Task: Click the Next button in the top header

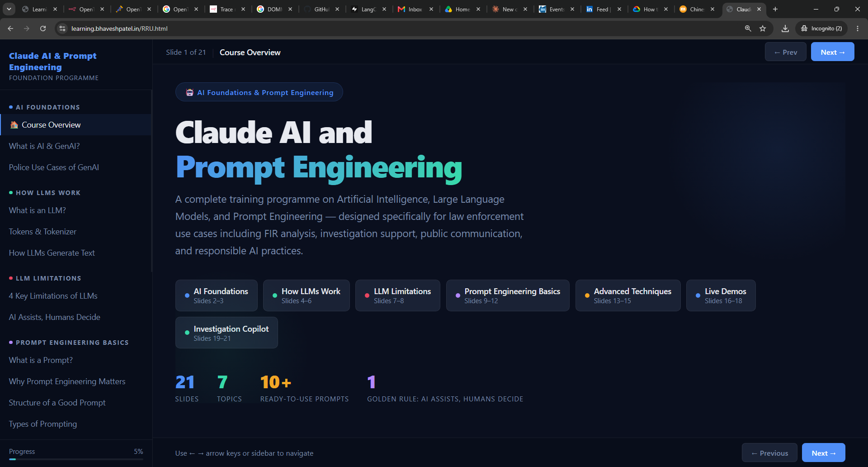Action: (x=832, y=52)
